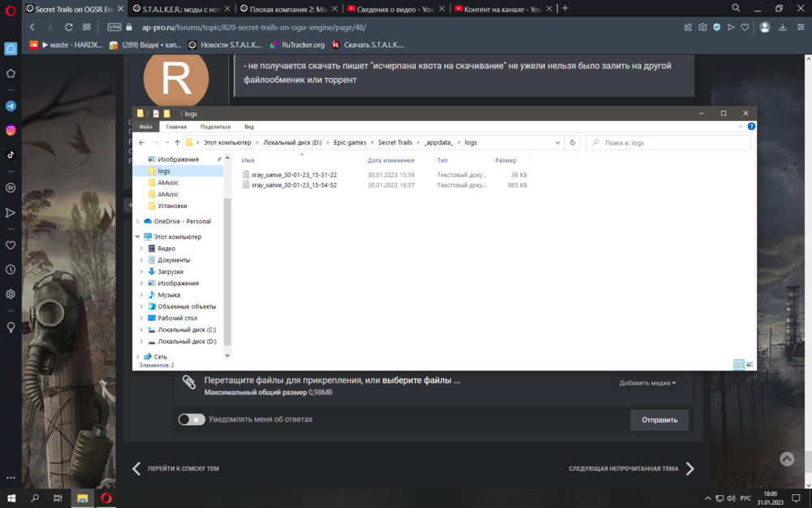Expand OneDrive - Personal tree node

[x=138, y=221]
